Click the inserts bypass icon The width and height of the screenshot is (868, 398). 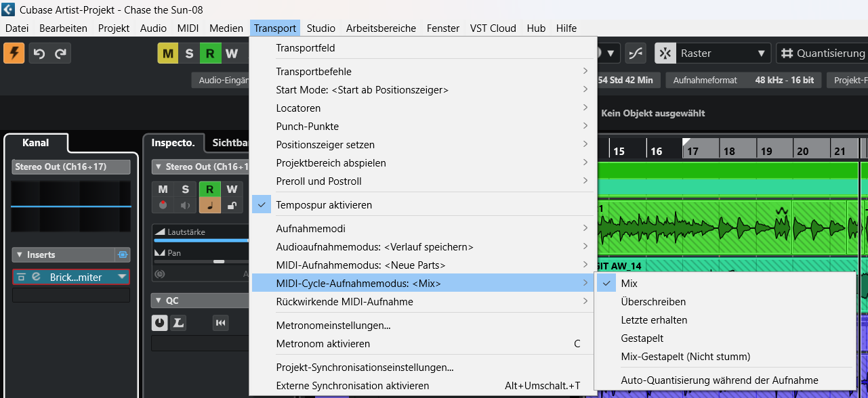123,255
